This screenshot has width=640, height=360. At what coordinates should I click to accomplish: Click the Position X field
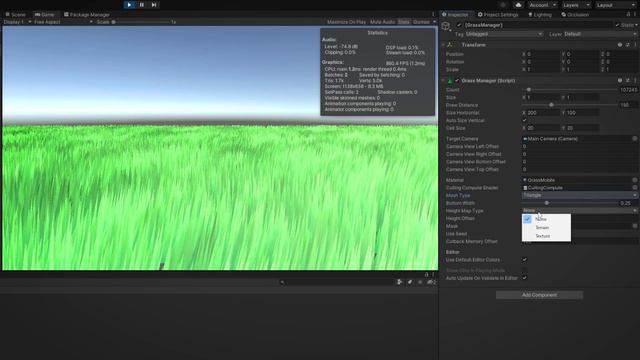pos(543,54)
